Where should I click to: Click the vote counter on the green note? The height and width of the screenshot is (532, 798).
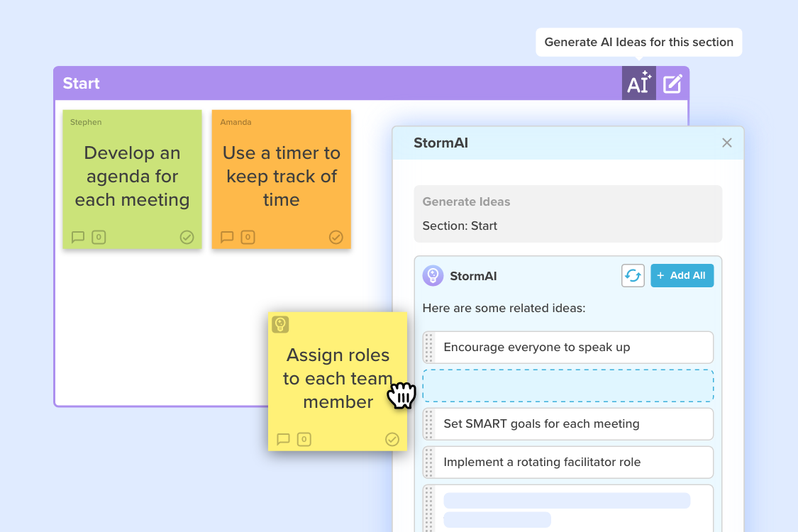[98, 237]
